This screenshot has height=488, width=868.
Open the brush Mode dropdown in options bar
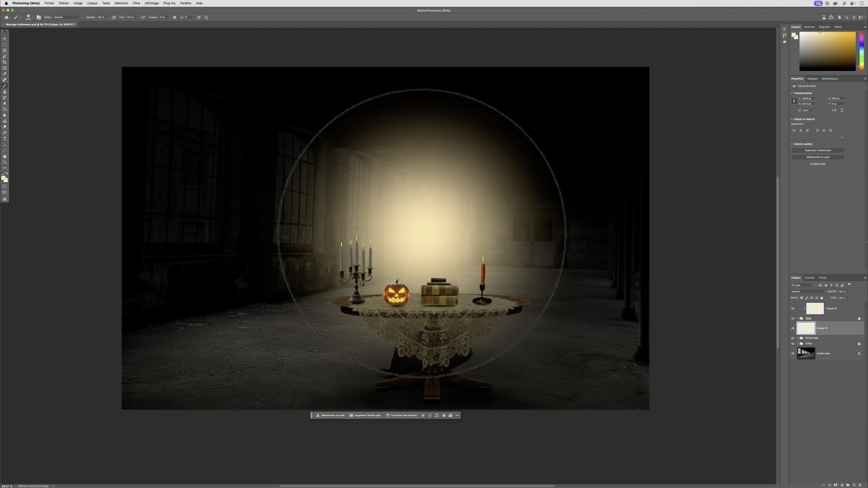67,17
